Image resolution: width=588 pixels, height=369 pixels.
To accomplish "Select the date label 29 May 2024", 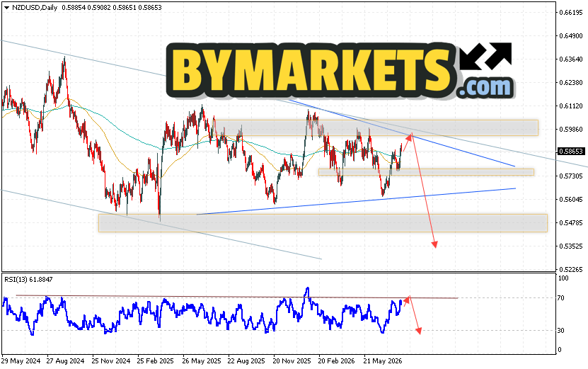I will (x=21, y=361).
